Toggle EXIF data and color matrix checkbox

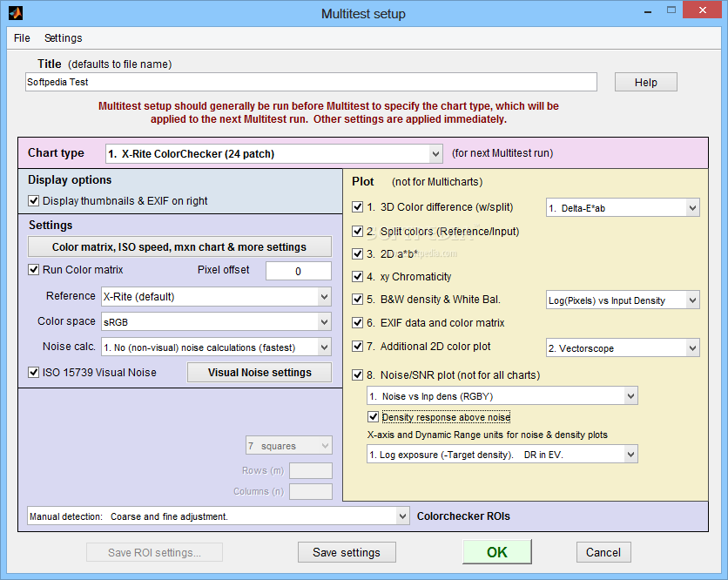pyautogui.click(x=358, y=322)
